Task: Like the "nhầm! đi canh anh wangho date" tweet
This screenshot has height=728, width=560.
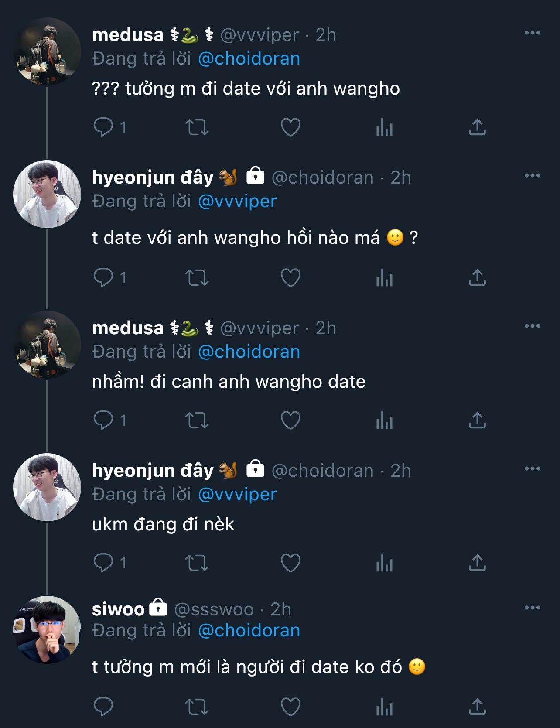Action: pyautogui.click(x=290, y=420)
